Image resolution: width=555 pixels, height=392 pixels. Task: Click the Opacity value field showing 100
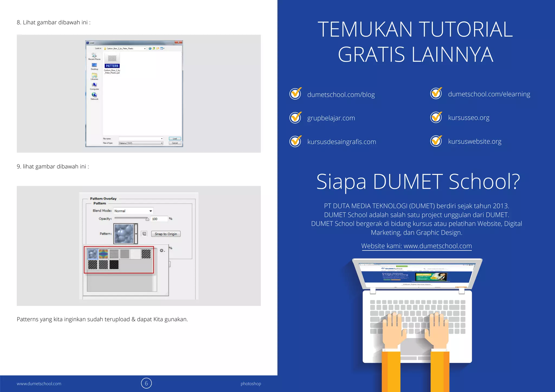pyautogui.click(x=159, y=219)
